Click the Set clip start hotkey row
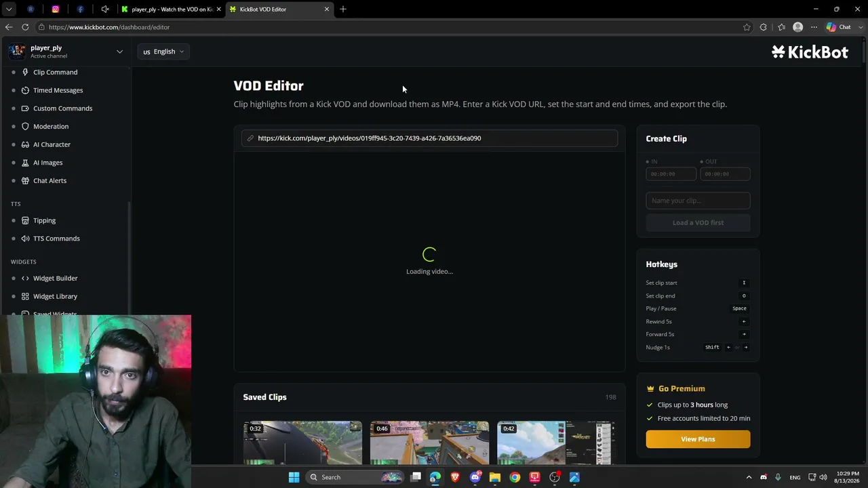 tap(698, 283)
